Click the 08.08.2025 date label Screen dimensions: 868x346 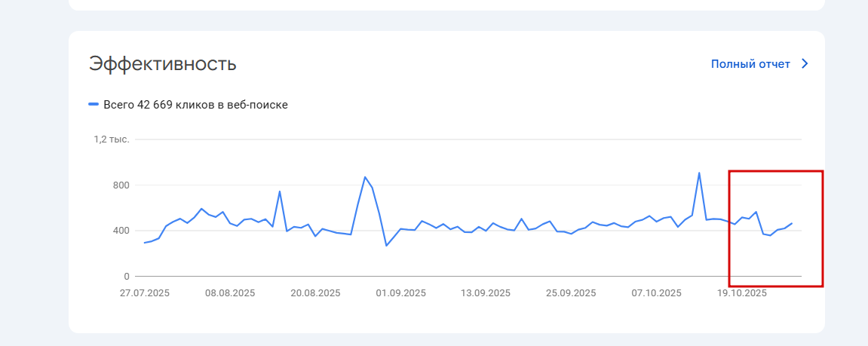coord(230,292)
